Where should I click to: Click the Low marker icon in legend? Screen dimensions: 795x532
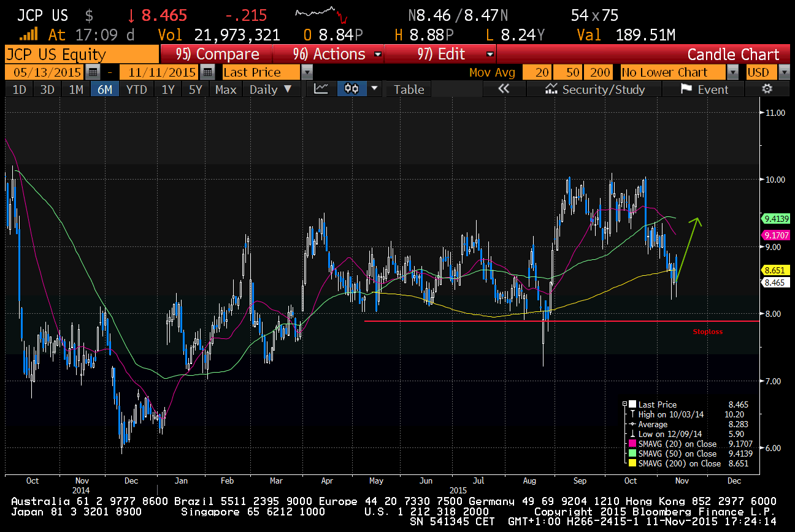(x=633, y=434)
